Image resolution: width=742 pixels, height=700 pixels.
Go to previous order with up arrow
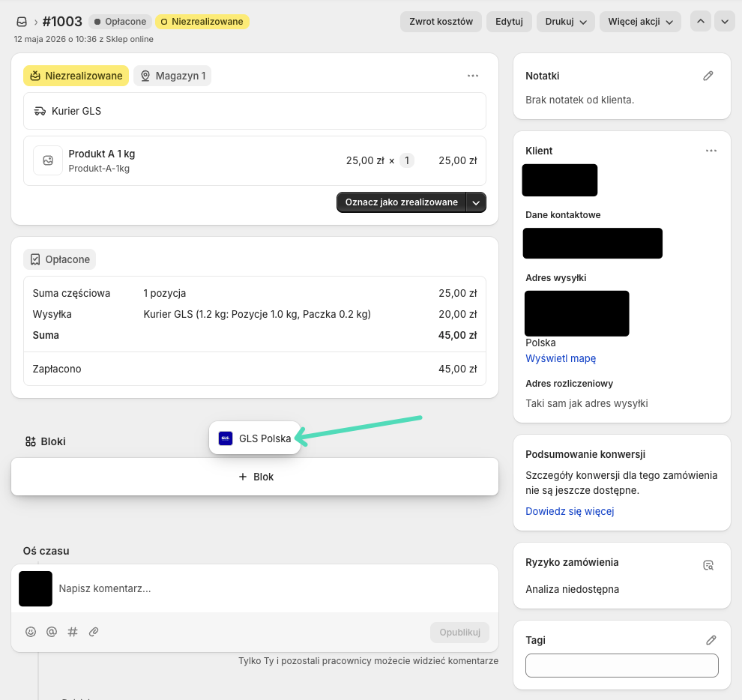700,22
